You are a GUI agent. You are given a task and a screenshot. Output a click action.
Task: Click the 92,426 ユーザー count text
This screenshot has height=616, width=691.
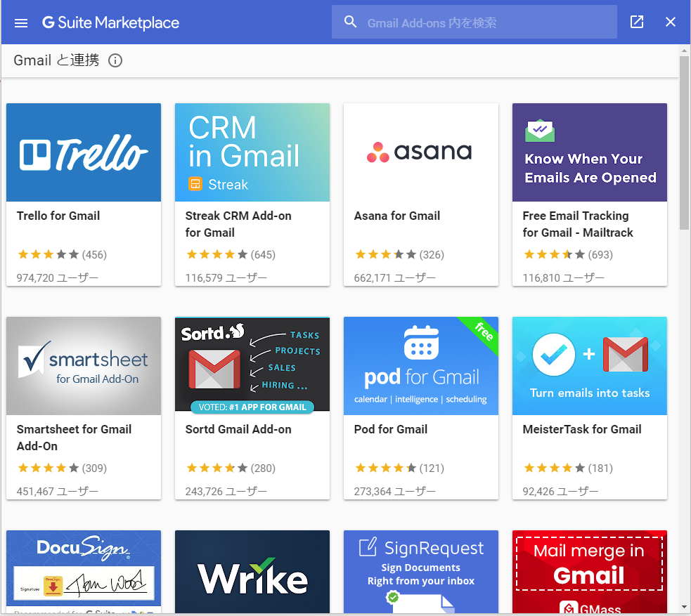tap(560, 492)
